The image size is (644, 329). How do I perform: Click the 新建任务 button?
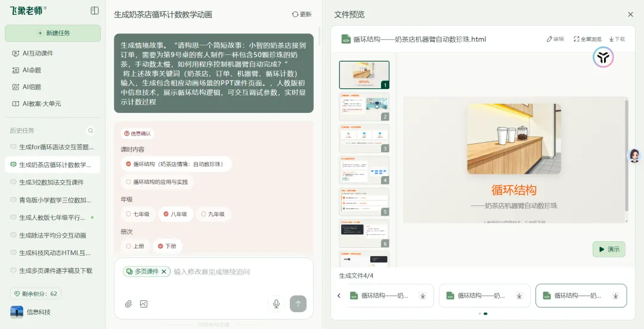click(52, 33)
